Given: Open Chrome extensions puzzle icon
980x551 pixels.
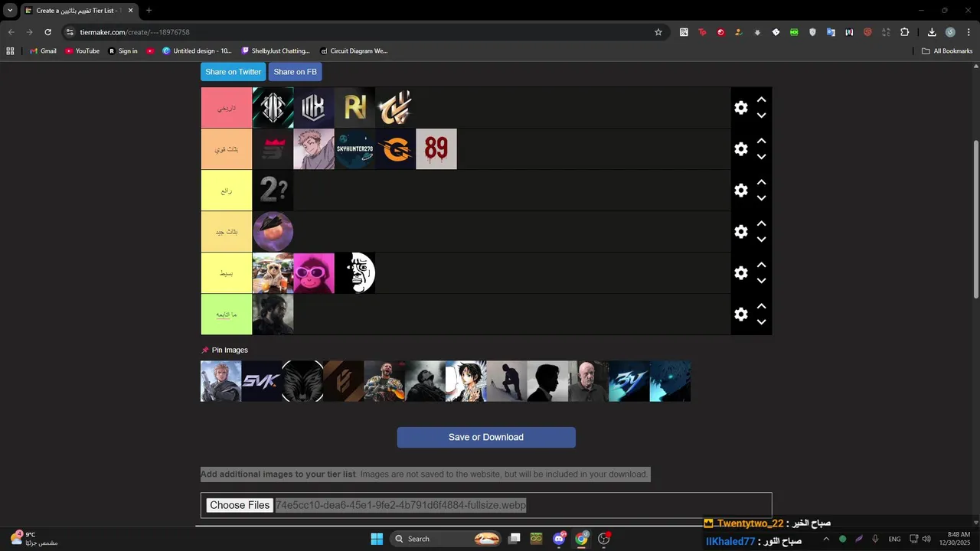Looking at the screenshot, I should 904,32.
